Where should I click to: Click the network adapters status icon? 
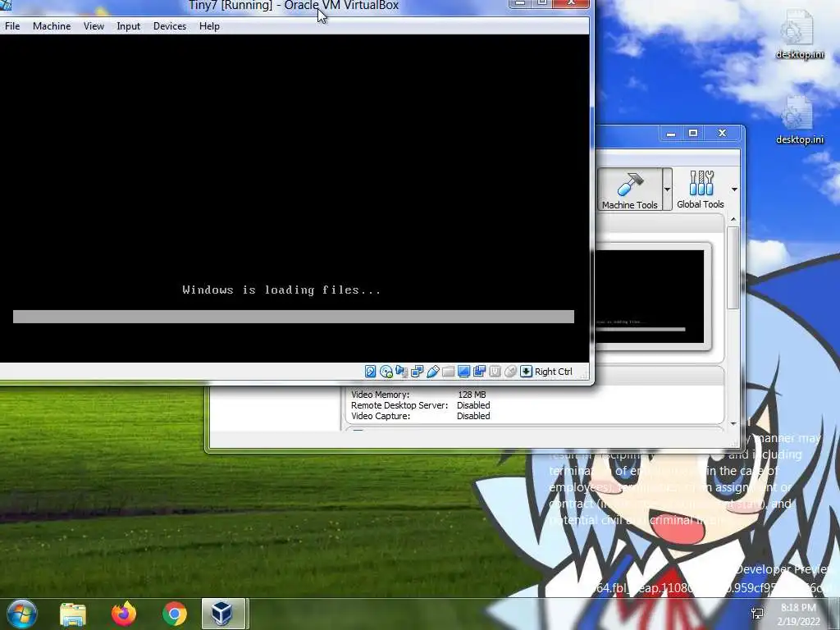pos(417,372)
